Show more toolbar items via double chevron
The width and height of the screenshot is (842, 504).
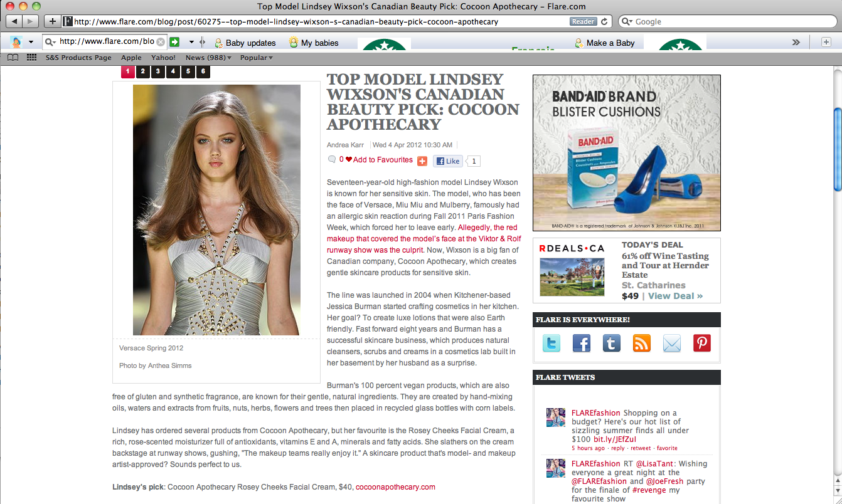pyautogui.click(x=796, y=43)
